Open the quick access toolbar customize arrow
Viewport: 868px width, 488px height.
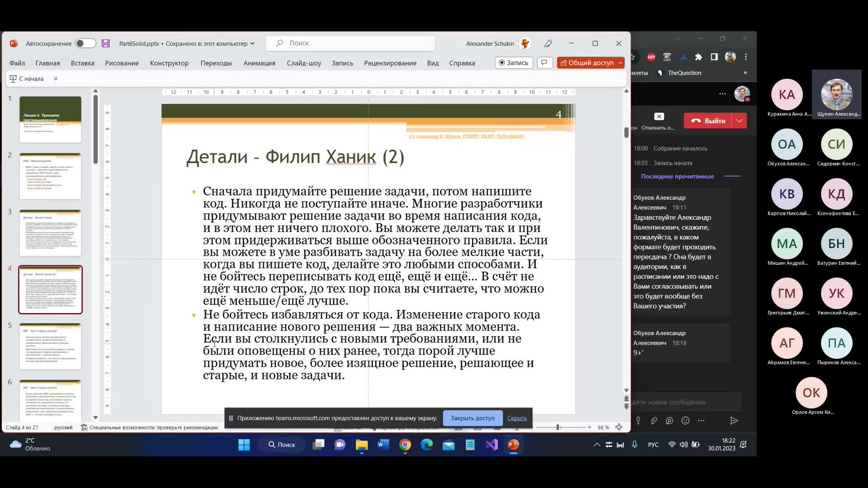click(x=56, y=79)
